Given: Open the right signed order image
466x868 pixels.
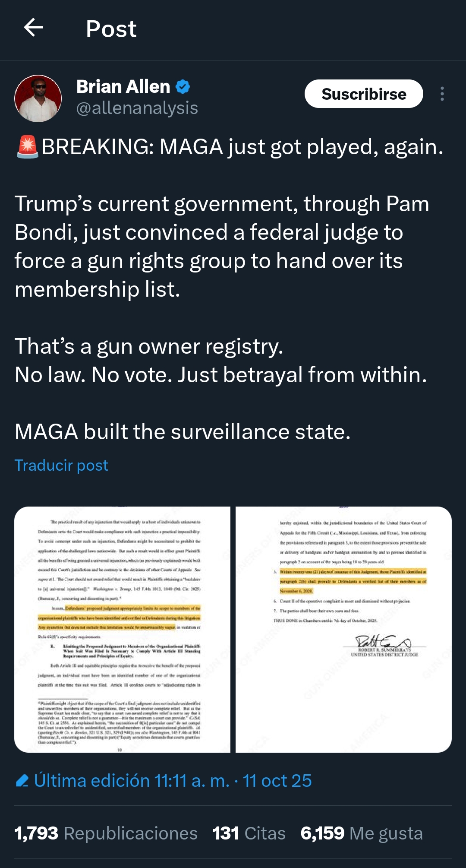Looking at the screenshot, I should click(343, 630).
